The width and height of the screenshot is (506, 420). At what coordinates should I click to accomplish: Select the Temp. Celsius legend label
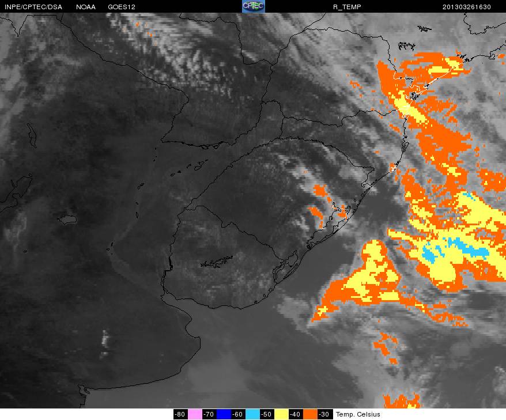click(x=358, y=414)
